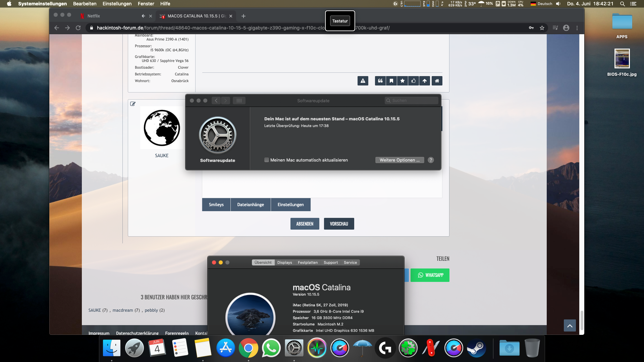
Task: Click the thumbs-up like icon
Action: pyautogui.click(x=414, y=81)
